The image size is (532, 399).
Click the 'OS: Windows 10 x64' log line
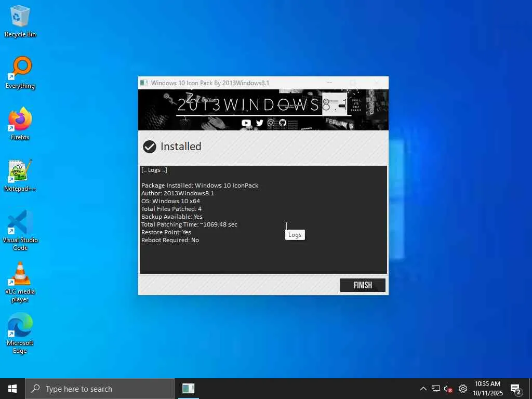click(x=170, y=201)
